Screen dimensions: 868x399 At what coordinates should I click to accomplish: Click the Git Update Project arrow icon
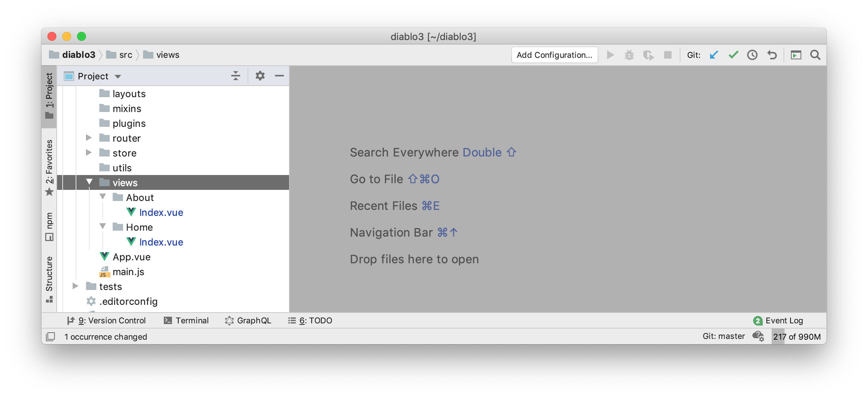coord(714,55)
